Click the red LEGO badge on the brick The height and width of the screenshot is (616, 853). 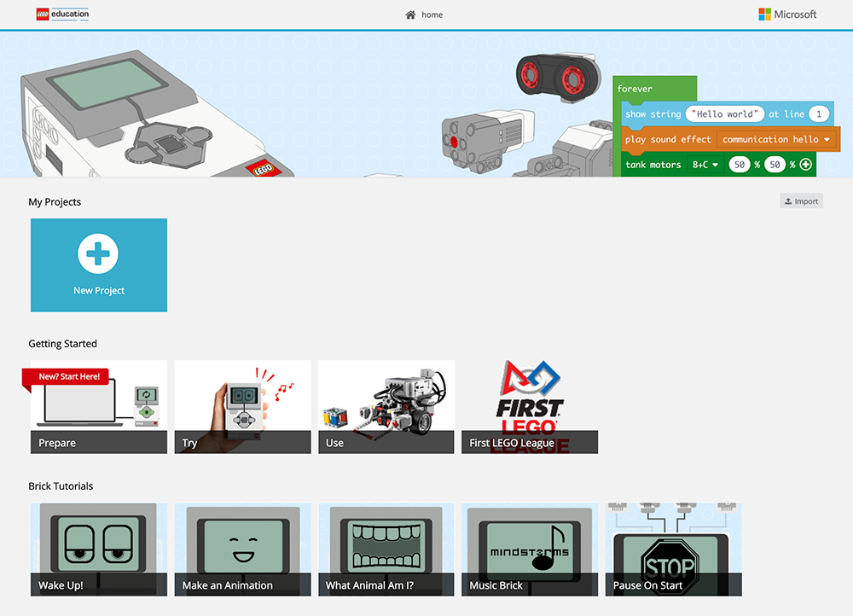tap(264, 169)
